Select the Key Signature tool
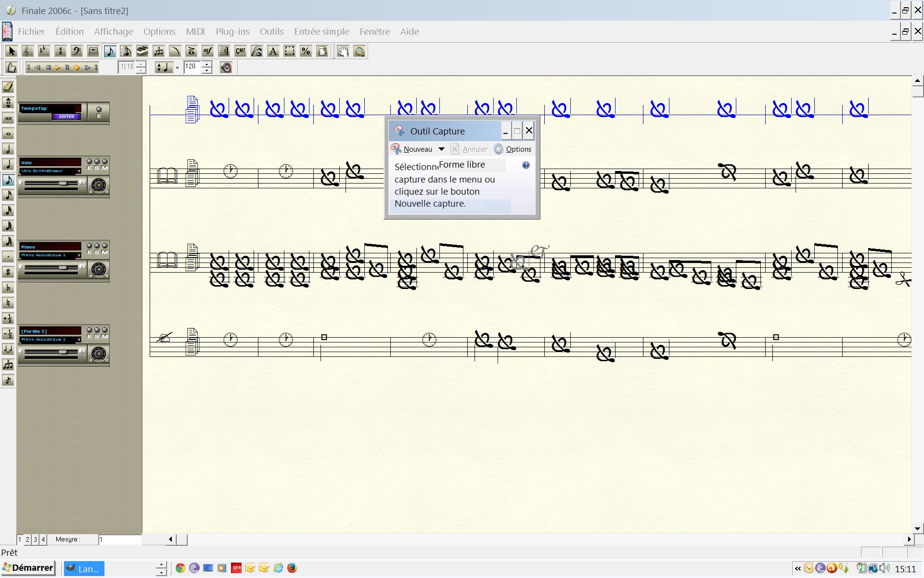 [44, 51]
